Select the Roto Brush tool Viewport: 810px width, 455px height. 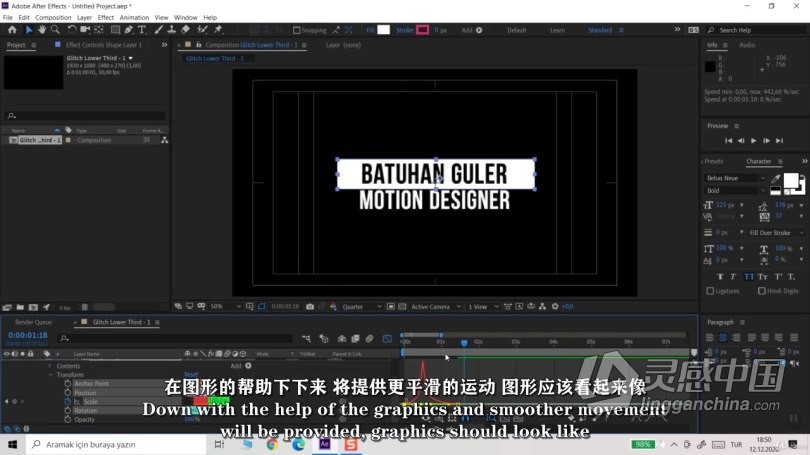coord(202,30)
